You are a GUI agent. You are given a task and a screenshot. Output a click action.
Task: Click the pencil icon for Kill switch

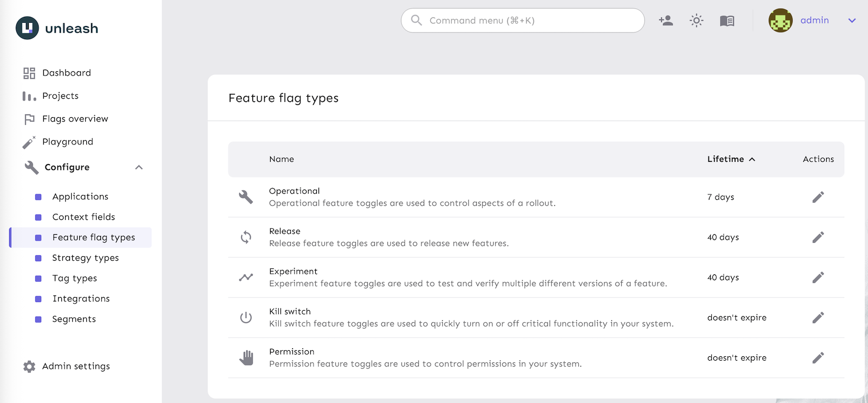coord(818,318)
